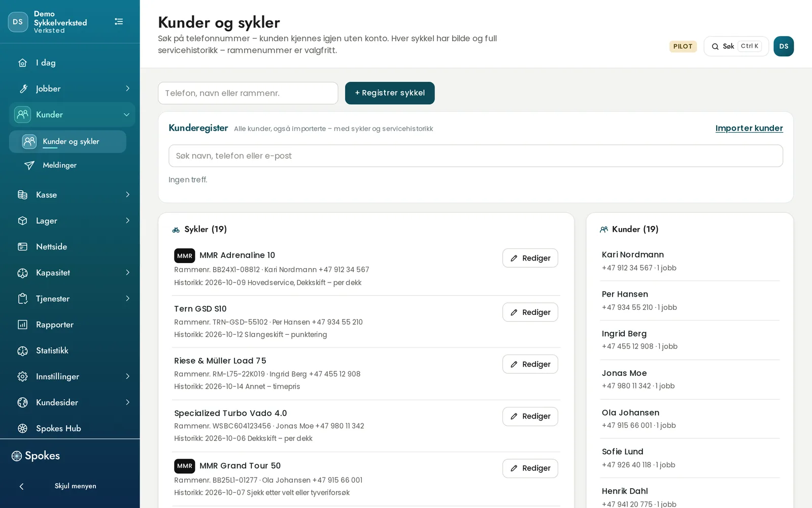Click the DS user avatar in header

click(x=784, y=46)
